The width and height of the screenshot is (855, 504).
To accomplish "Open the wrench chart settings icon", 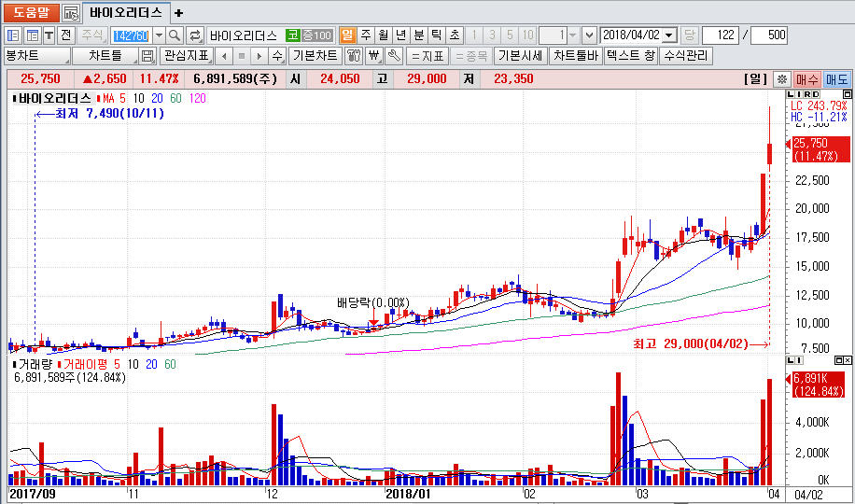I will click(394, 56).
